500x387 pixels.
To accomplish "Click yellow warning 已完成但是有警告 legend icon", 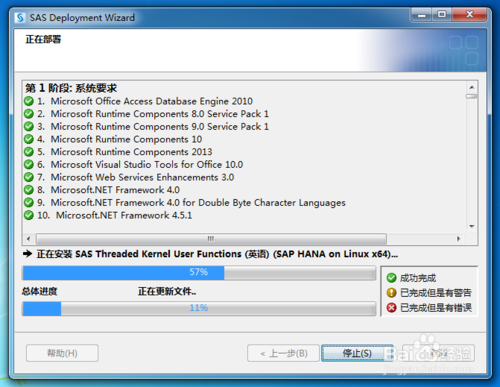I will tap(391, 293).
